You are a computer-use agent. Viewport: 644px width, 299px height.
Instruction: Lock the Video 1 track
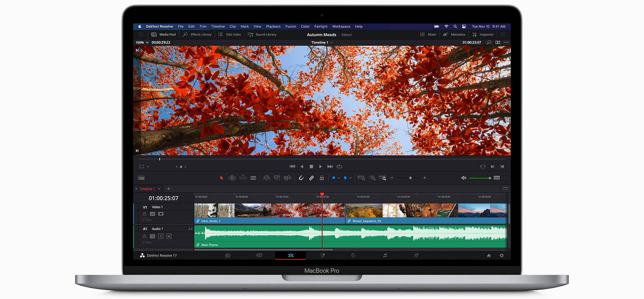click(x=145, y=214)
